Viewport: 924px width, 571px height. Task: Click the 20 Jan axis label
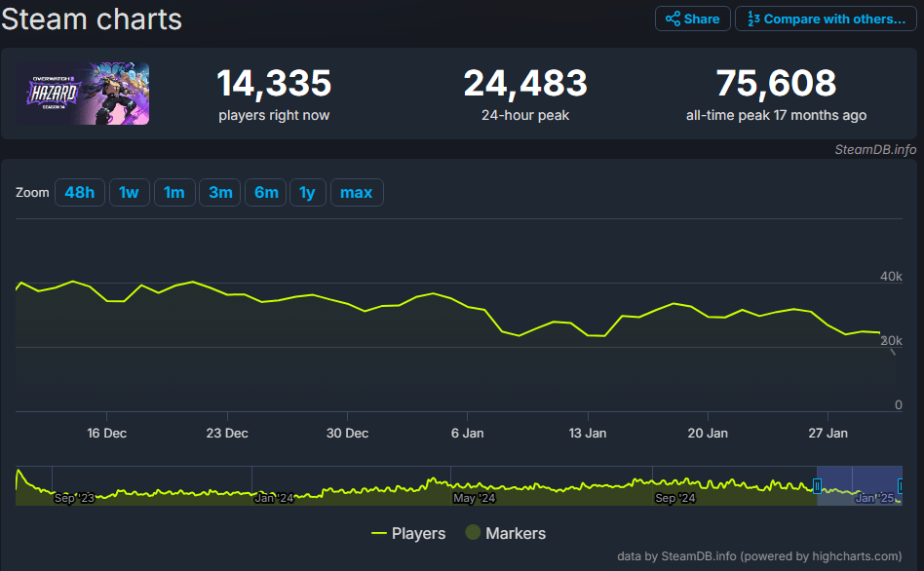pyautogui.click(x=708, y=433)
